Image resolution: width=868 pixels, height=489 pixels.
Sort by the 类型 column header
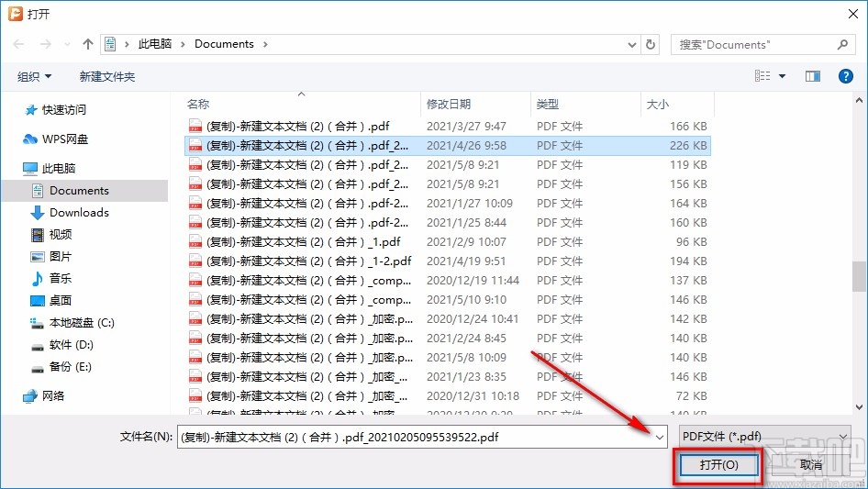585,104
